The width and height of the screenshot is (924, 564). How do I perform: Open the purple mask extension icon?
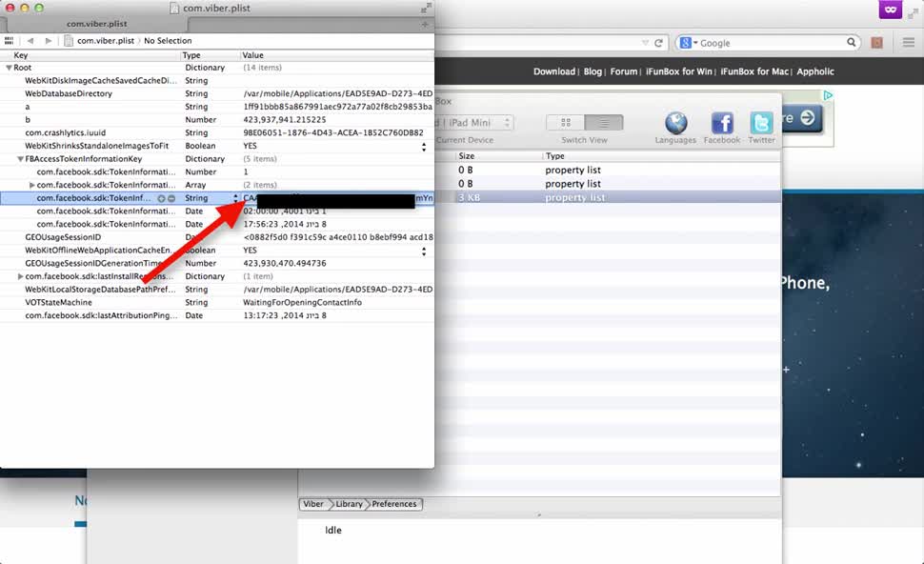point(891,10)
